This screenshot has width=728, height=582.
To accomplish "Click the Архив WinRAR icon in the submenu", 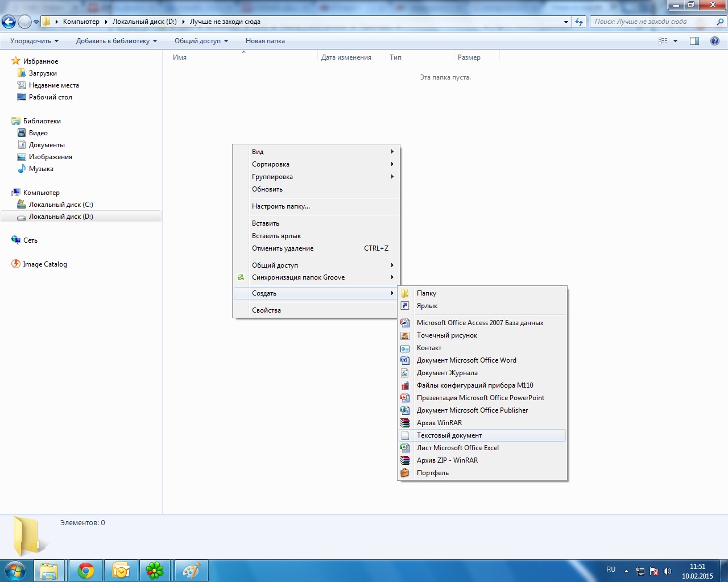I will (x=405, y=423).
